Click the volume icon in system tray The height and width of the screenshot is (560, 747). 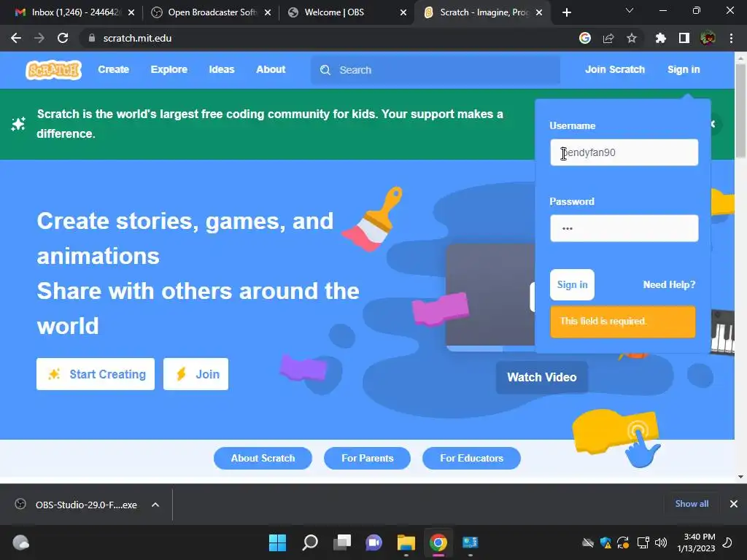coord(661,542)
